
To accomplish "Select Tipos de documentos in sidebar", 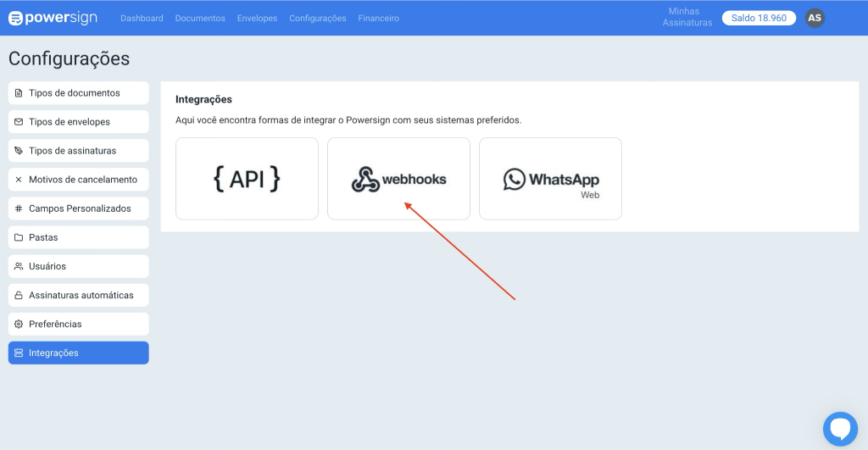I will pos(79,93).
